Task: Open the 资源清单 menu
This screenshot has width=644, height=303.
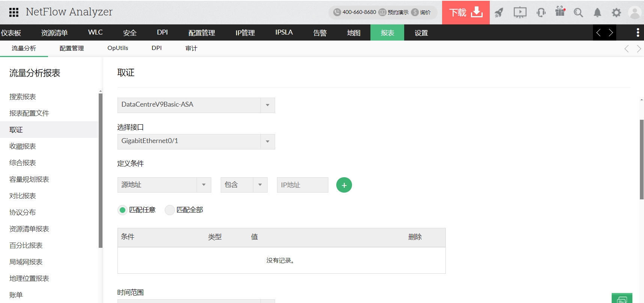Action: coord(54,33)
